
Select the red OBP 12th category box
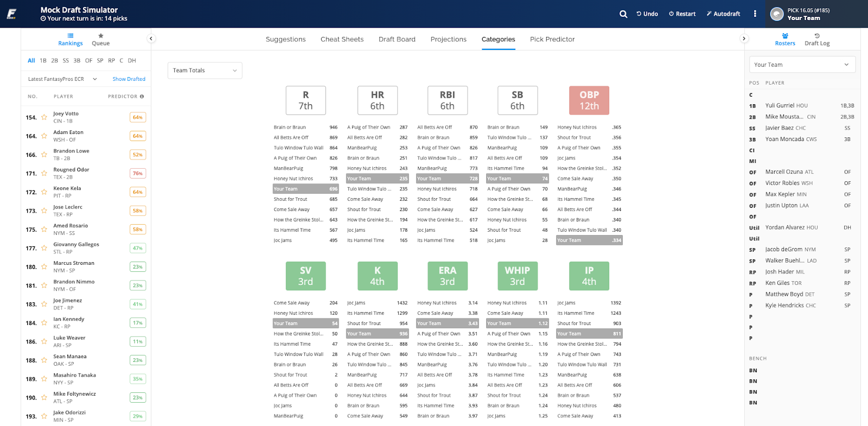click(x=589, y=100)
